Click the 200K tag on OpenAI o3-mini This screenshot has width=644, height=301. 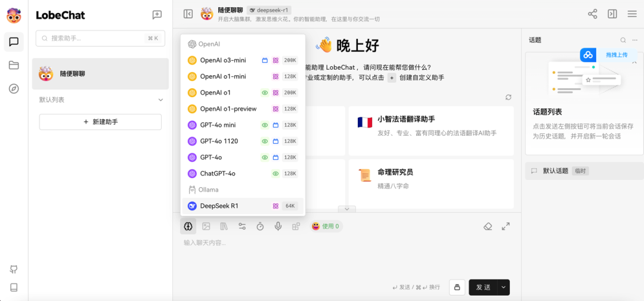coord(290,60)
